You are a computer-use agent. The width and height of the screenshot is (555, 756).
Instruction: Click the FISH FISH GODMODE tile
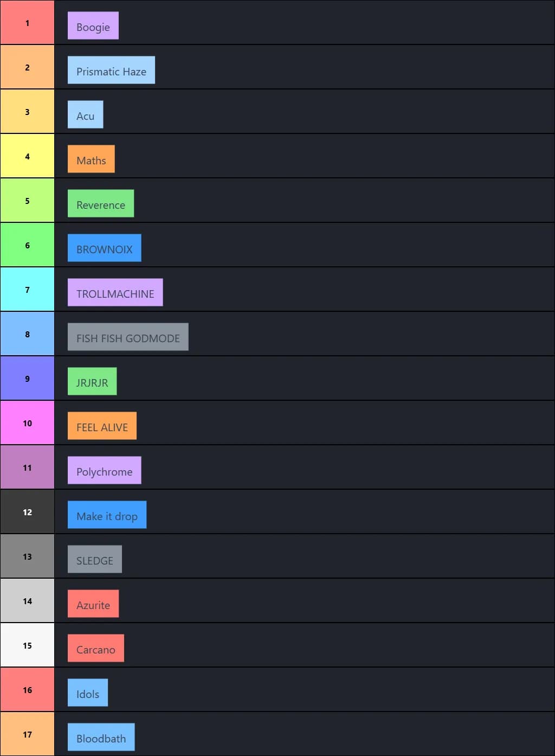pyautogui.click(x=127, y=336)
